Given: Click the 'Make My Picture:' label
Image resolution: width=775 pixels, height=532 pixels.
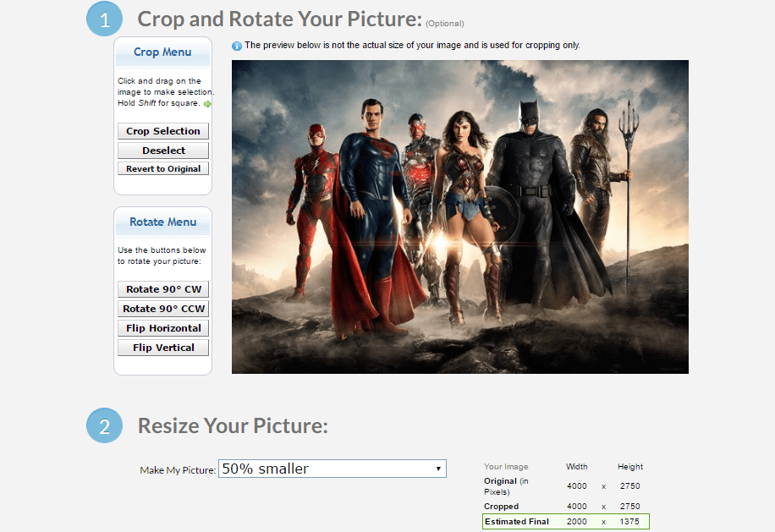Looking at the screenshot, I should click(x=178, y=470).
